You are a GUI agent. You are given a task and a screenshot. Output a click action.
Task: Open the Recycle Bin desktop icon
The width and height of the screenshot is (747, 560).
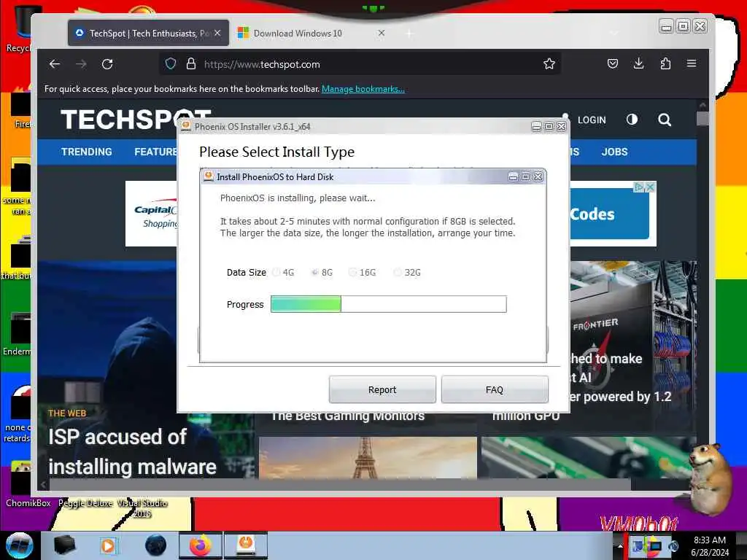pyautogui.click(x=19, y=28)
